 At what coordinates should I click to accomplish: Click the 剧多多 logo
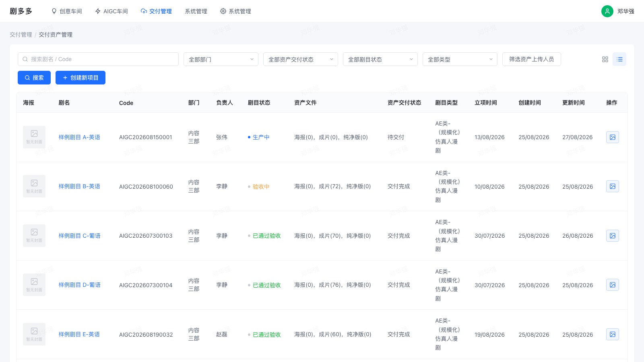pyautogui.click(x=21, y=11)
